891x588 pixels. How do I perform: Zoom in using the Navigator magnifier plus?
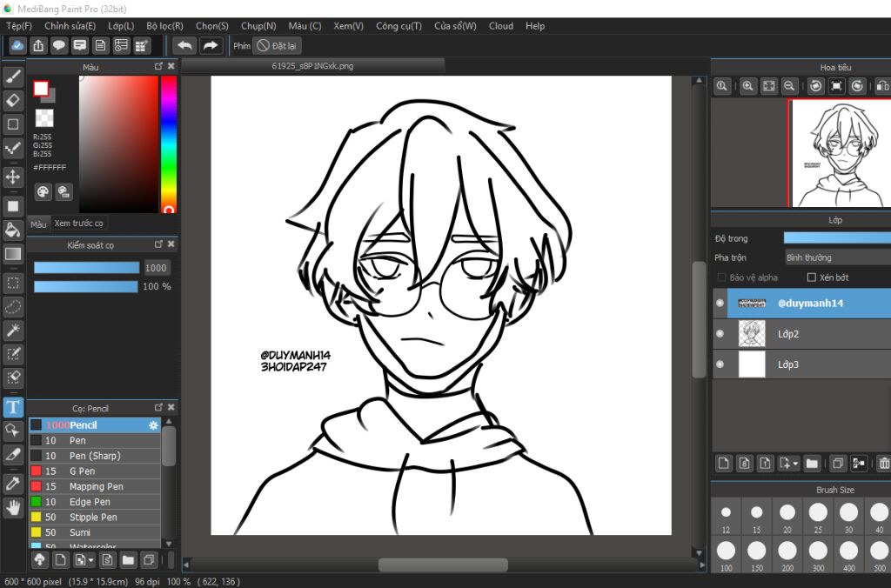pos(747,86)
